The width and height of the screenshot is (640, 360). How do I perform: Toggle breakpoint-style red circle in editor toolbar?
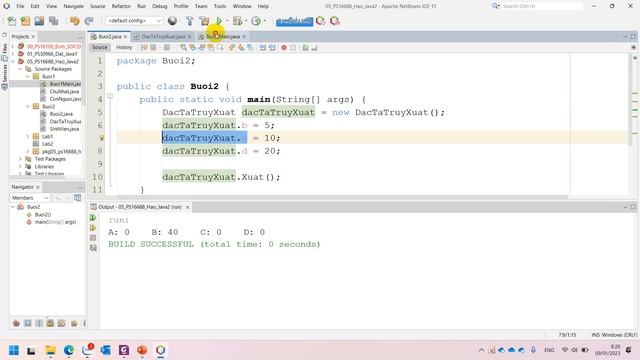coord(284,48)
